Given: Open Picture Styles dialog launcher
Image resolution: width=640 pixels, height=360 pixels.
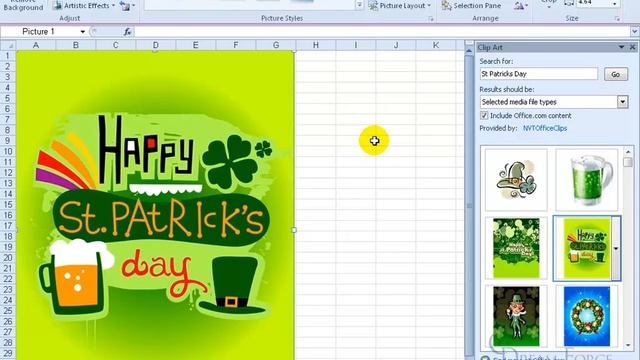Looking at the screenshot, I should pos(431,19).
